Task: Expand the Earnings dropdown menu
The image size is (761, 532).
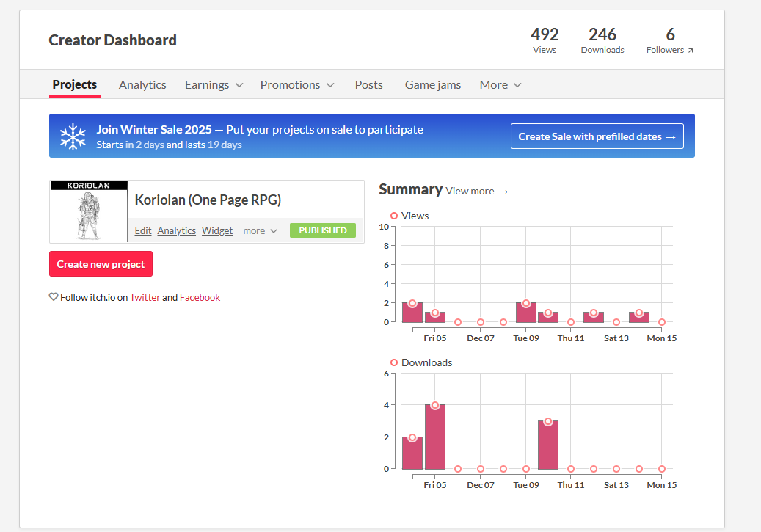Action: click(214, 85)
